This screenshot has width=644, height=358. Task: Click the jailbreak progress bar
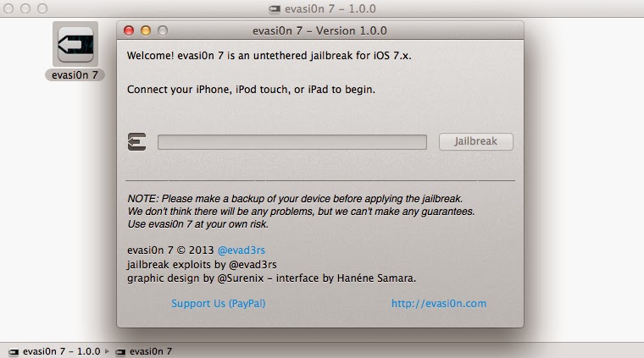tap(292, 142)
